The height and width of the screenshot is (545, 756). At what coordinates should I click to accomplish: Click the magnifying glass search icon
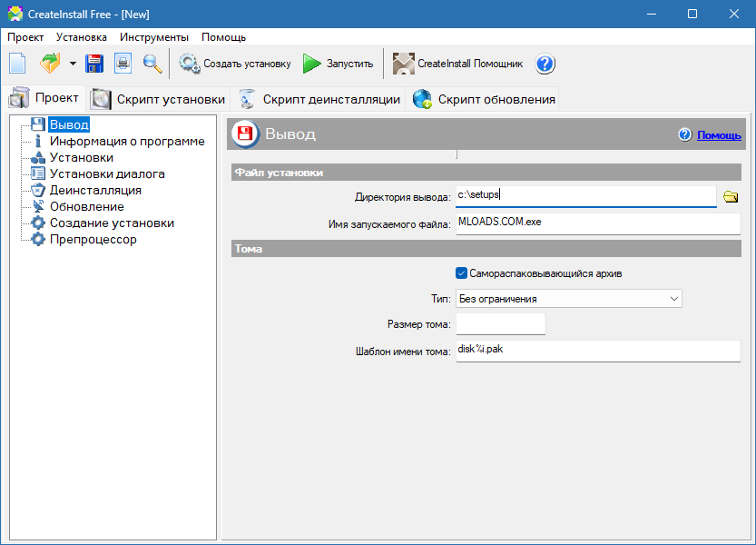pyautogui.click(x=152, y=64)
